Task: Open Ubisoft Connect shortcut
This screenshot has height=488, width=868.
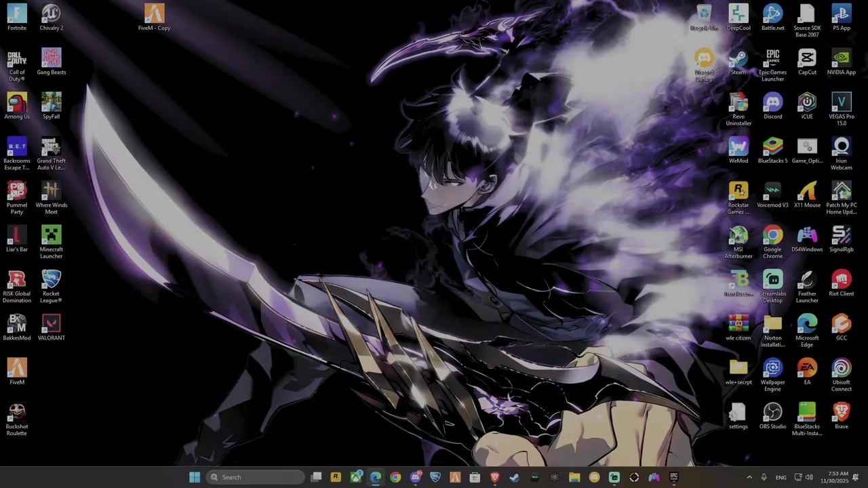Action: (x=842, y=375)
